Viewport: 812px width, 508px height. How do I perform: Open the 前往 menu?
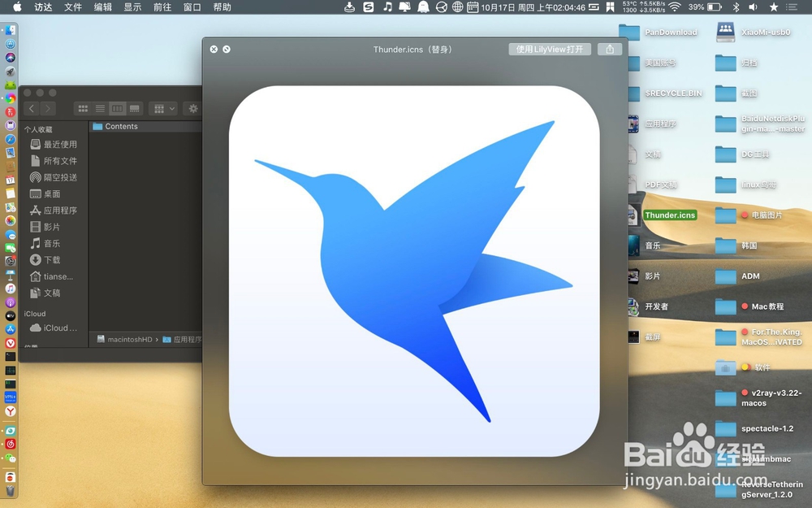point(162,7)
